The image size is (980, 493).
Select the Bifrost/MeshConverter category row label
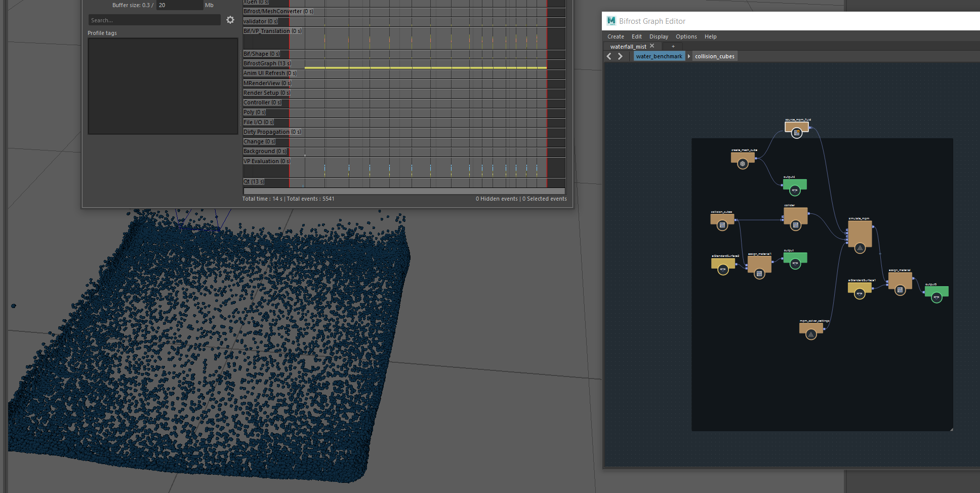[278, 11]
